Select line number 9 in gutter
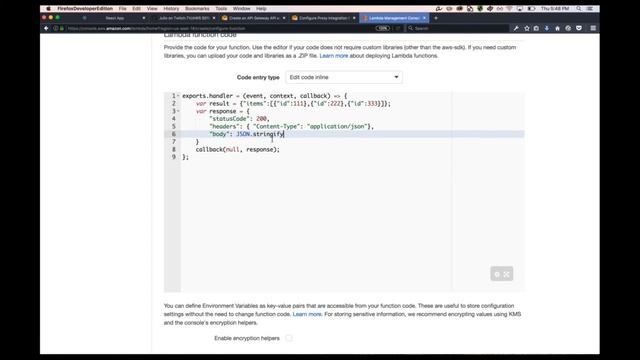 [x=173, y=157]
